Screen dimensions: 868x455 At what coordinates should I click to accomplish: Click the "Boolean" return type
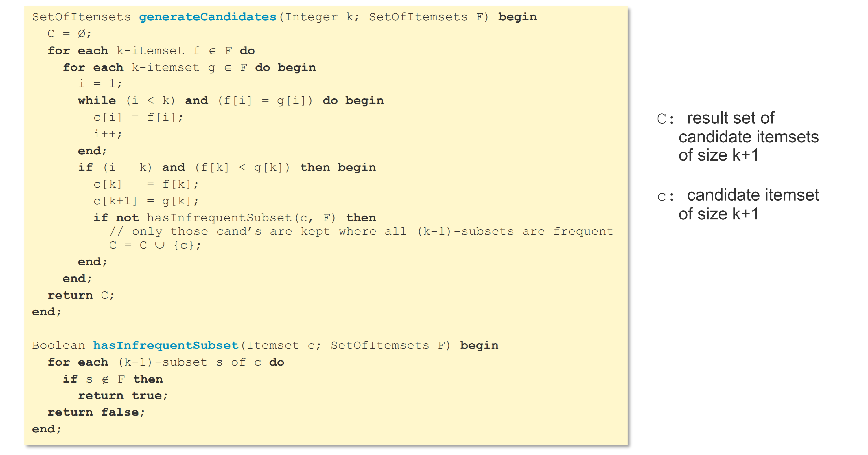pyautogui.click(x=58, y=345)
